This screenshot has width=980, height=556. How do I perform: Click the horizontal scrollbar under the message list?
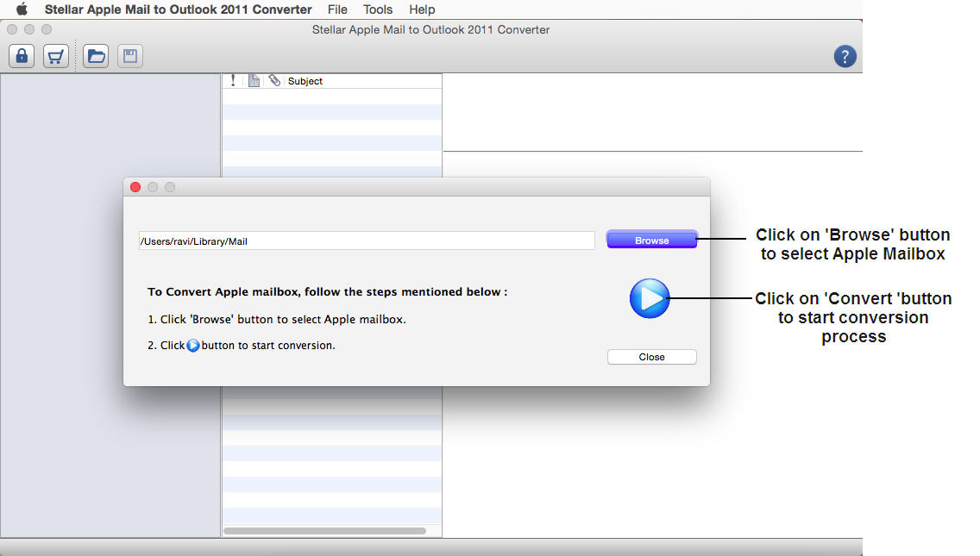click(x=325, y=531)
